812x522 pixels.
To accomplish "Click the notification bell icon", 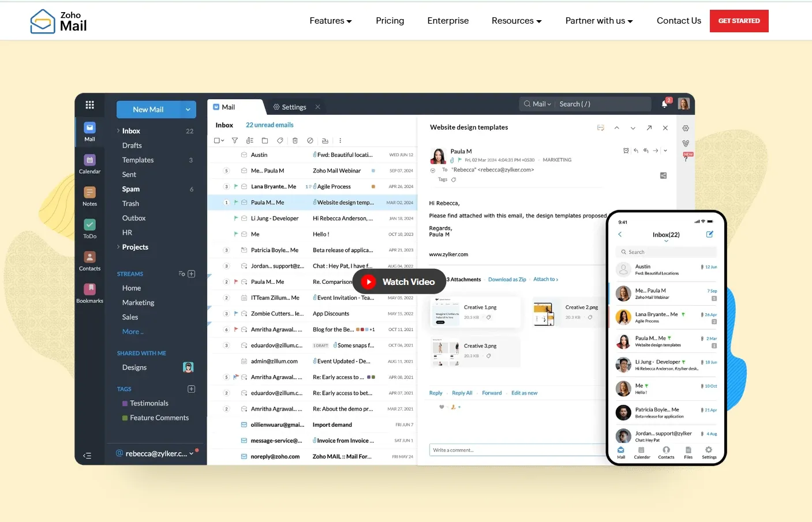I will tap(664, 104).
